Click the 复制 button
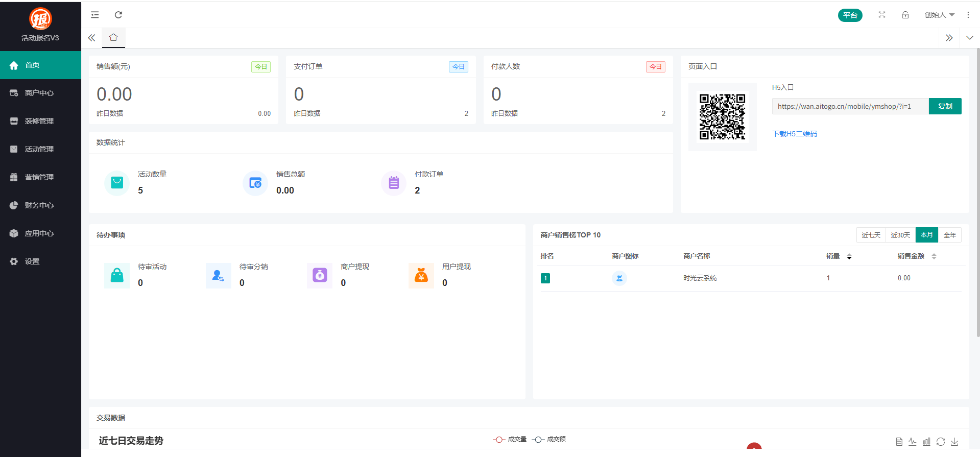This screenshot has width=980, height=457. (x=945, y=106)
